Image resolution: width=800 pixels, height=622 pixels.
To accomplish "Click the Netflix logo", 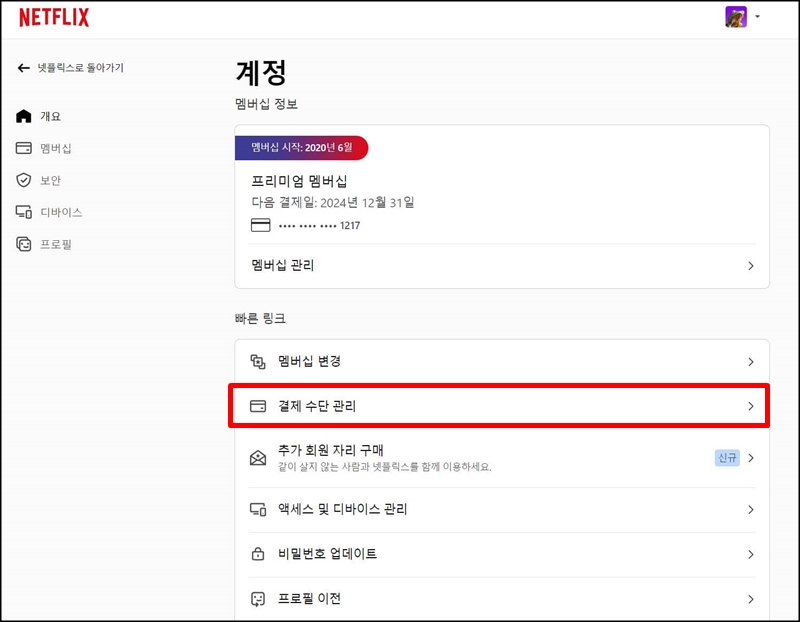I will point(54,17).
